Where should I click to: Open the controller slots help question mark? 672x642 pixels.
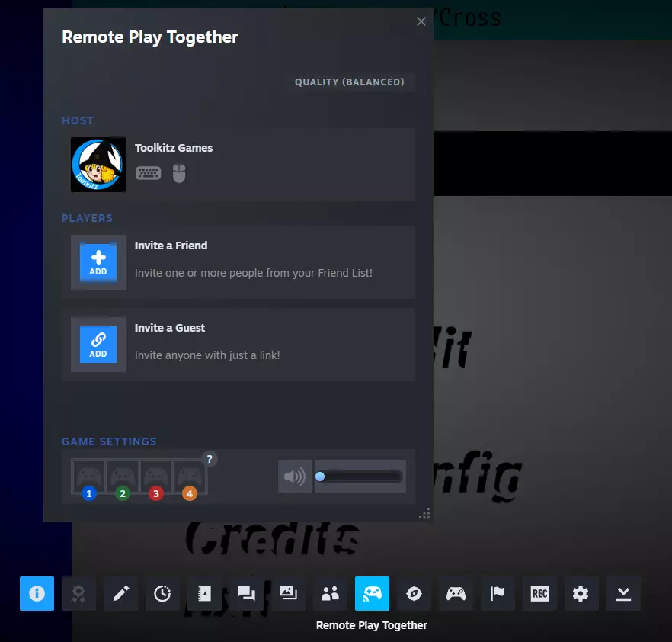click(x=210, y=459)
